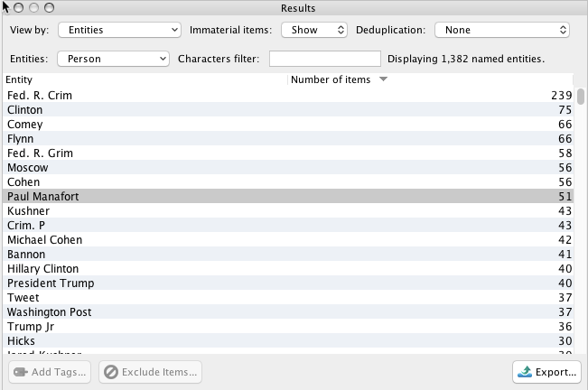
Task: Select the Michael Cohen row
Action: (288, 240)
